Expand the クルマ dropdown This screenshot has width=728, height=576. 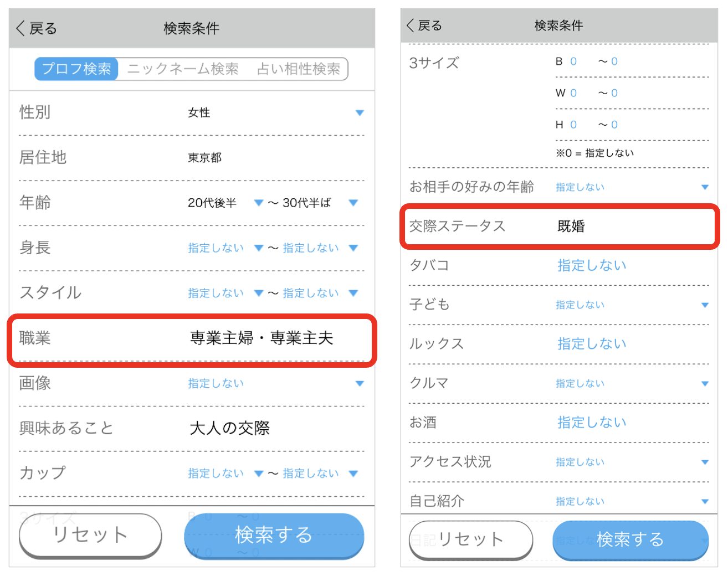tap(705, 383)
